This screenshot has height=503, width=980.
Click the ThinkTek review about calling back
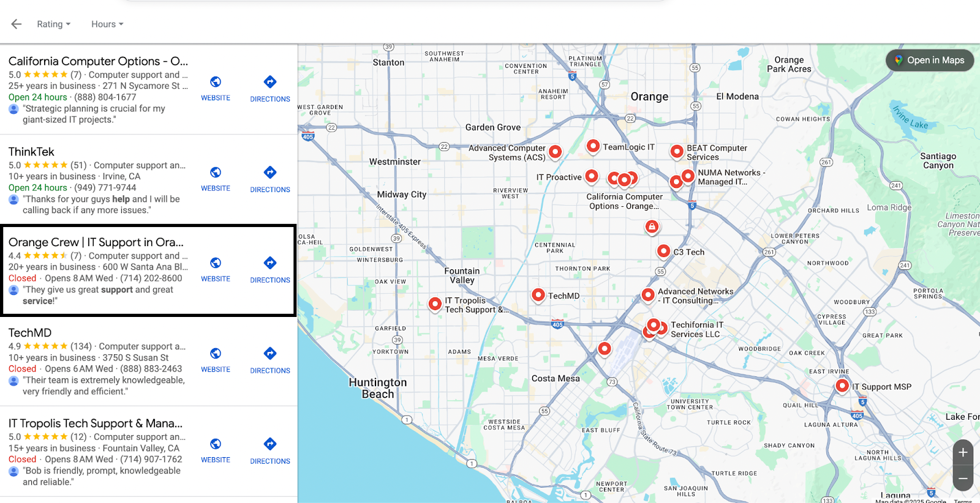pyautogui.click(x=101, y=204)
